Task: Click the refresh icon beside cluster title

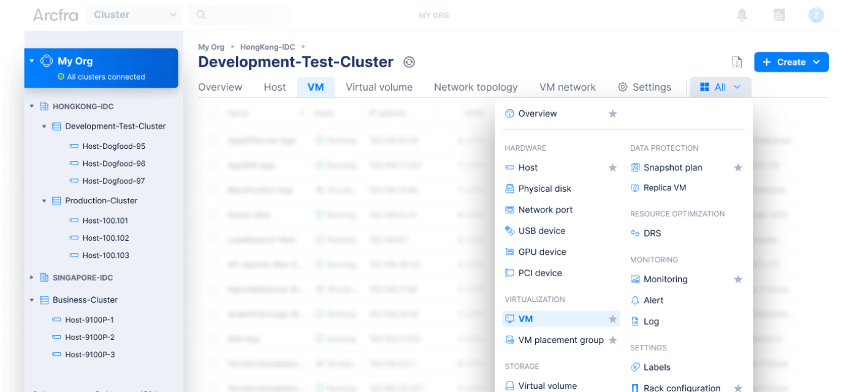Action: tap(409, 62)
